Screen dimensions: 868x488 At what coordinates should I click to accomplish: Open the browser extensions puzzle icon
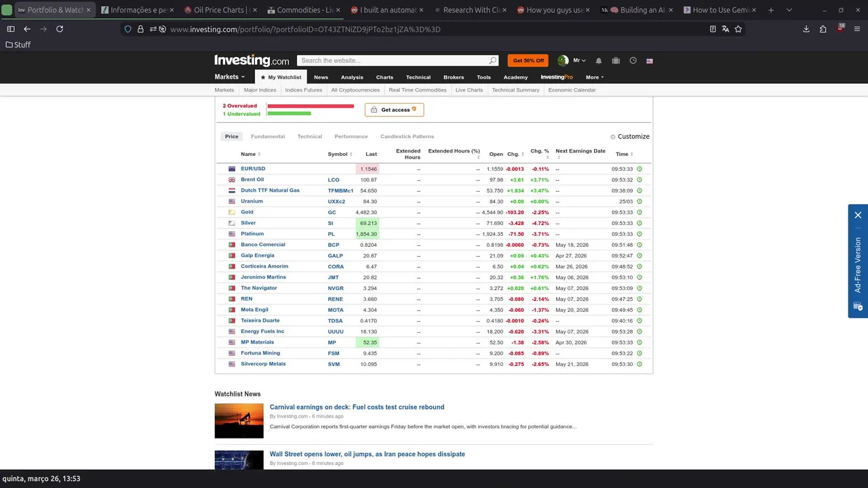pos(823,29)
